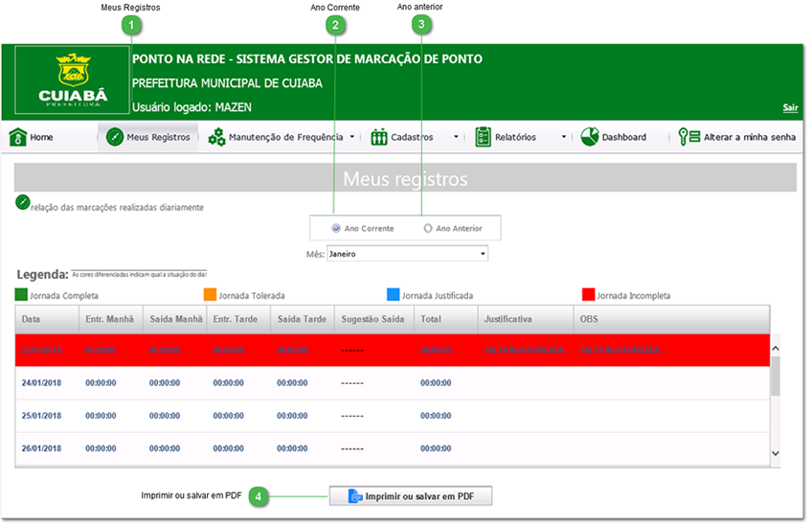Click FALTA INJUSTIFICADA in Justificativa column
Screen dimensions: 812x525
[x=525, y=351]
